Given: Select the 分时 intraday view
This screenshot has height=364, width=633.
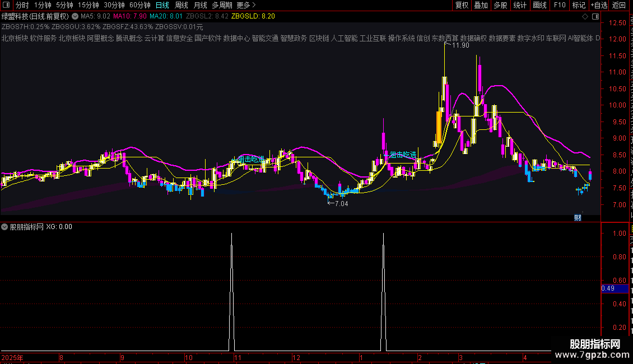Looking at the screenshot, I should [22, 5].
